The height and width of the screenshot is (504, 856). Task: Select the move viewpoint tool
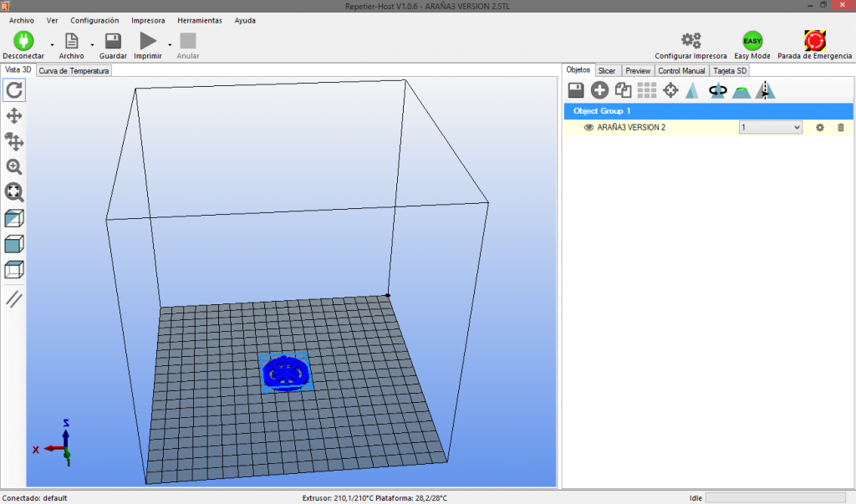(14, 116)
